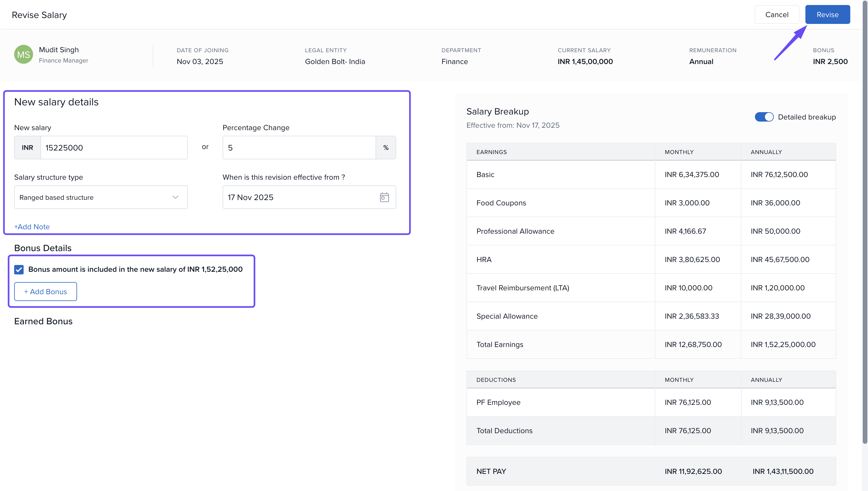Open Salary structure type dropdown
868x491 pixels.
coord(101,197)
